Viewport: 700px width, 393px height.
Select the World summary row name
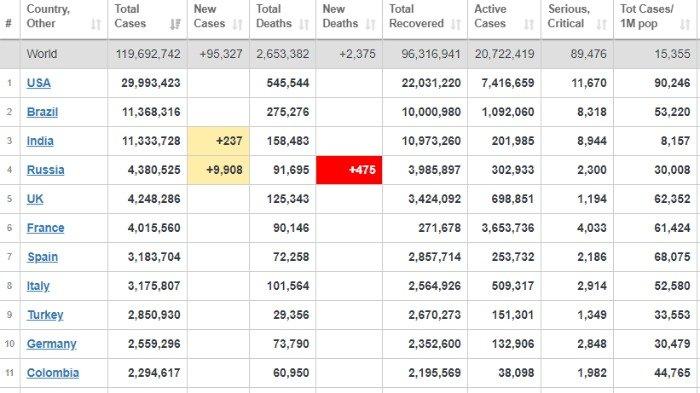42,54
